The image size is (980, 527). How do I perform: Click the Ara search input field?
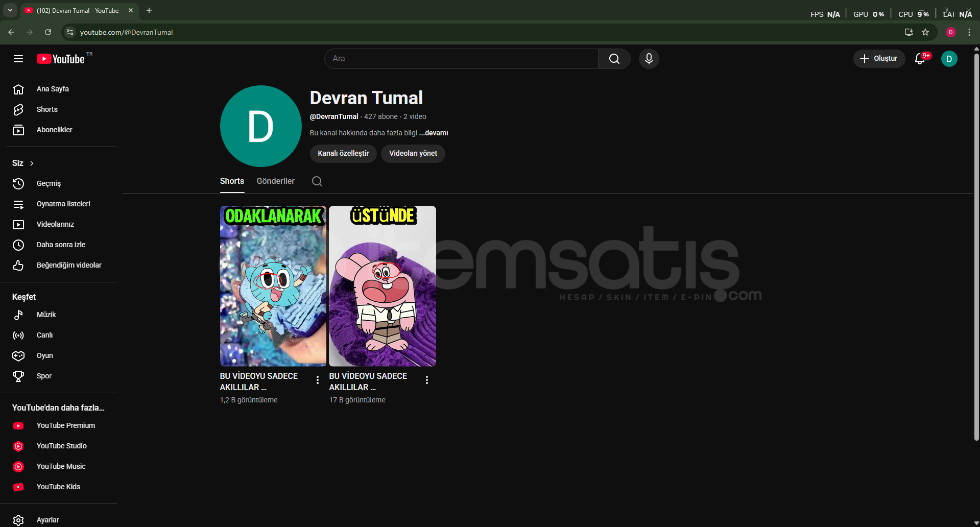point(460,59)
